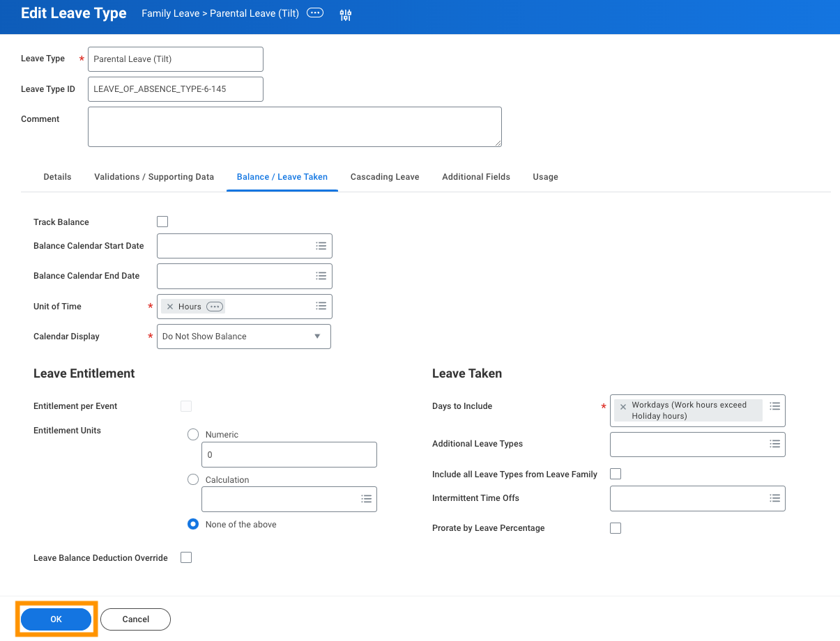Click inside the Comment text area
Image resolution: width=840 pixels, height=641 pixels.
[295, 127]
